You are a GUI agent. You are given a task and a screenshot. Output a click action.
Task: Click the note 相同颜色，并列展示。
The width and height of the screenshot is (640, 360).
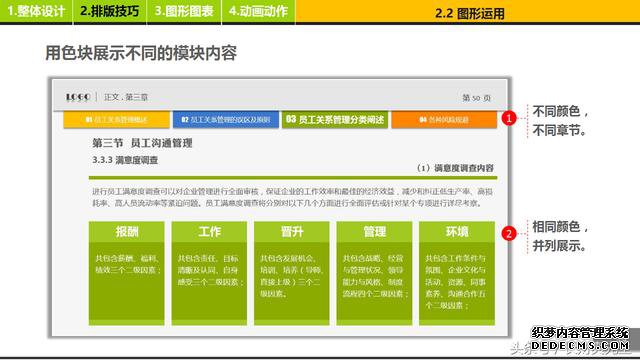560,236
